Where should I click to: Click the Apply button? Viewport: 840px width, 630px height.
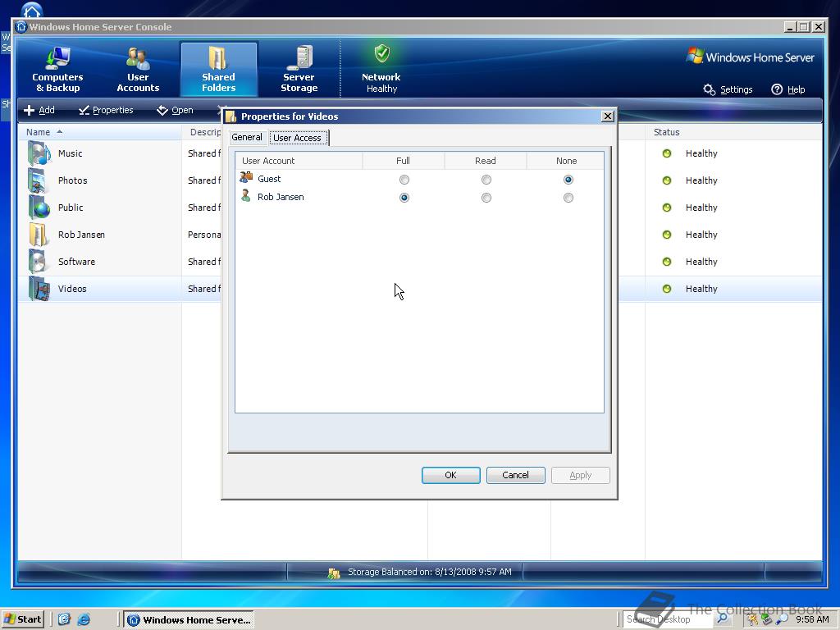pyautogui.click(x=580, y=475)
